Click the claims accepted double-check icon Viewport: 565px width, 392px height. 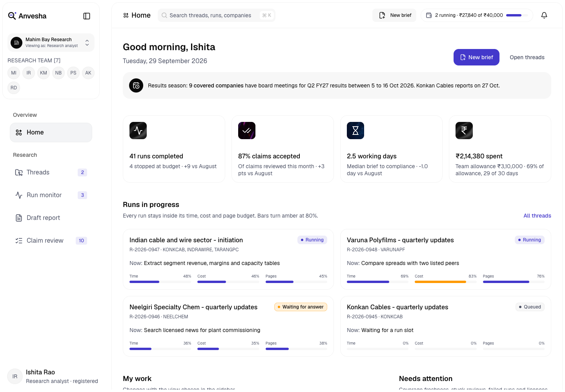pyautogui.click(x=247, y=131)
